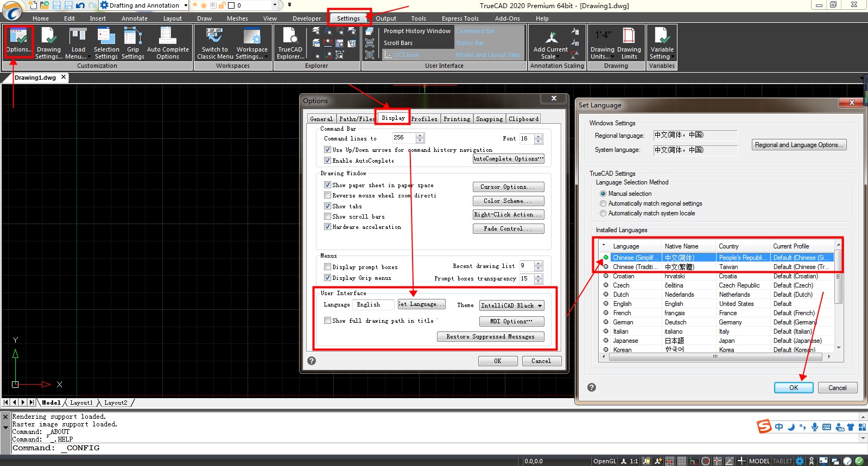Viewport: 868px width, 466px height.
Task: Select the Japanese language row
Action: click(x=625, y=341)
